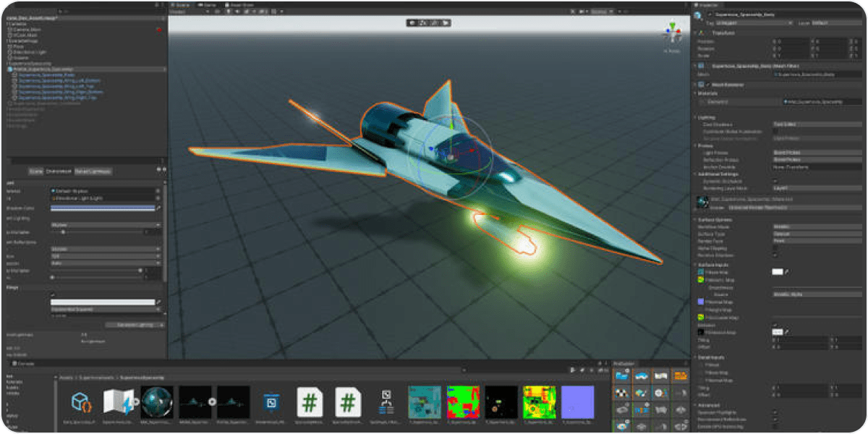Click the fog color swatch in the Lighting panel
Image resolution: width=868 pixels, height=434 pixels.
(x=102, y=302)
